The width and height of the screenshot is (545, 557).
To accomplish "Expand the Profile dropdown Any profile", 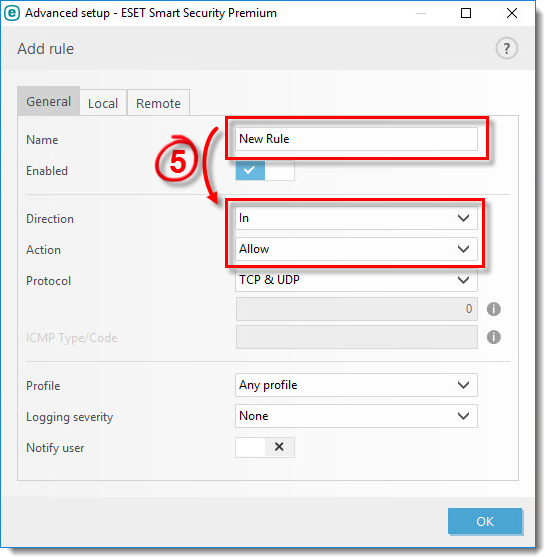I will [356, 385].
